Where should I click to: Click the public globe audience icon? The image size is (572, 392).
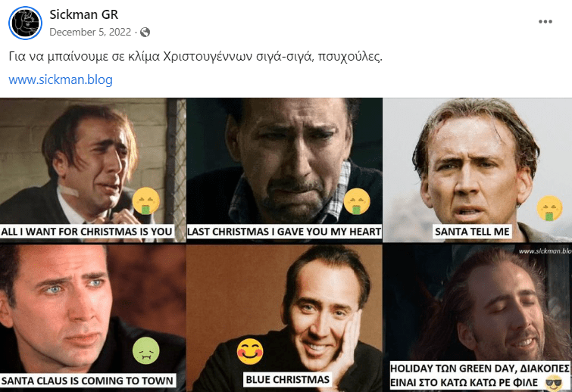[x=145, y=32]
